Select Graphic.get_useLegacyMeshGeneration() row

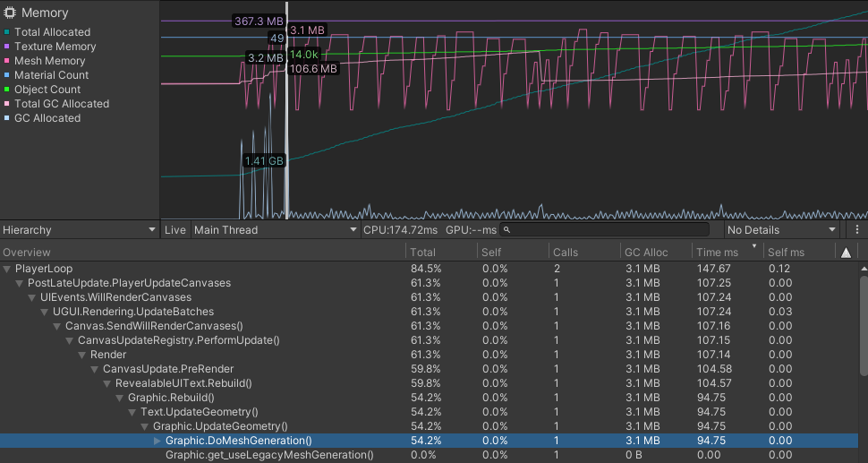[429, 455]
